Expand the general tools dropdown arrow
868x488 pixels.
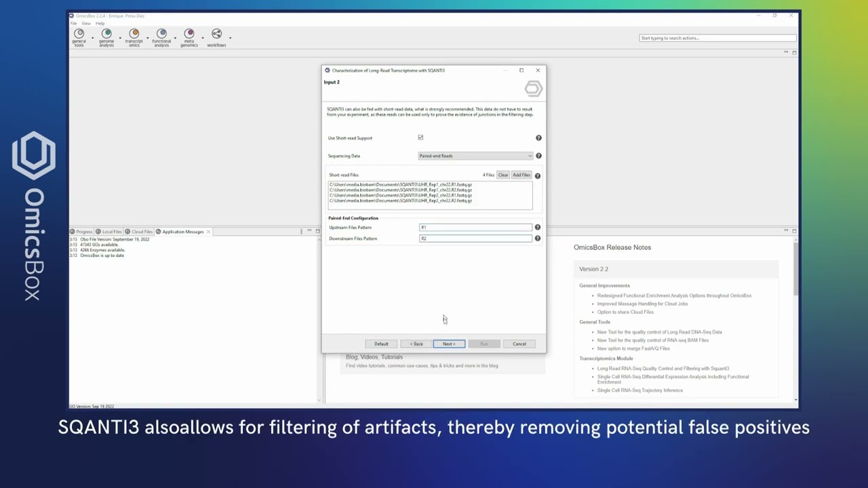click(92, 37)
